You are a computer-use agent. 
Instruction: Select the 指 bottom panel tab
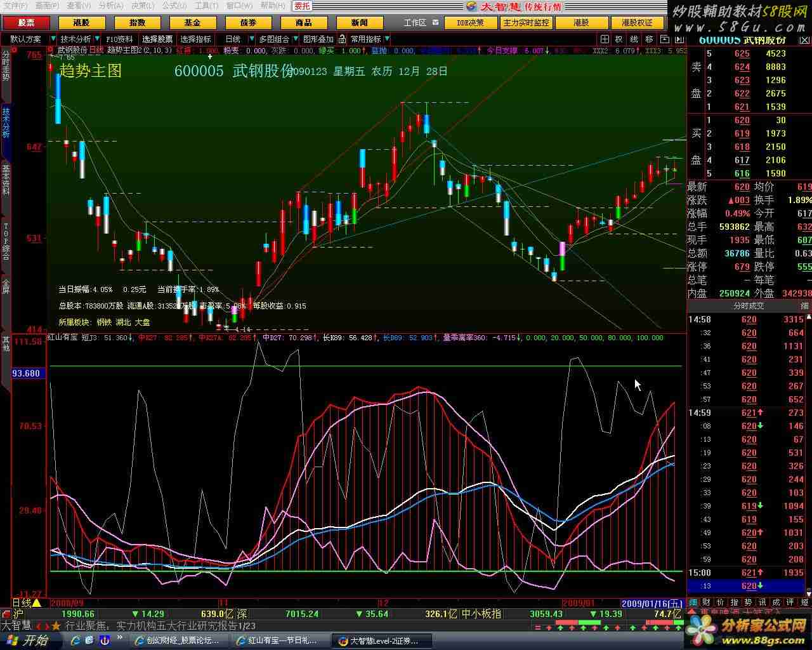735,602
